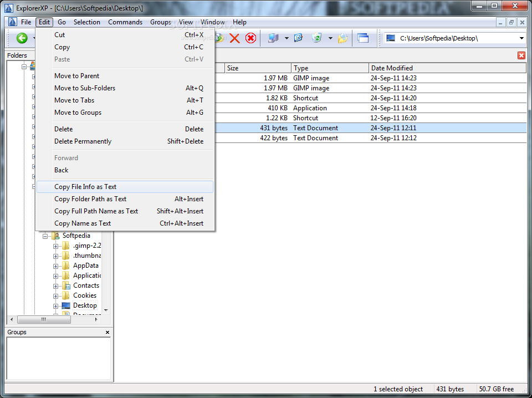Sort by the Size column header
This screenshot has width=532, height=398.
tap(258, 68)
